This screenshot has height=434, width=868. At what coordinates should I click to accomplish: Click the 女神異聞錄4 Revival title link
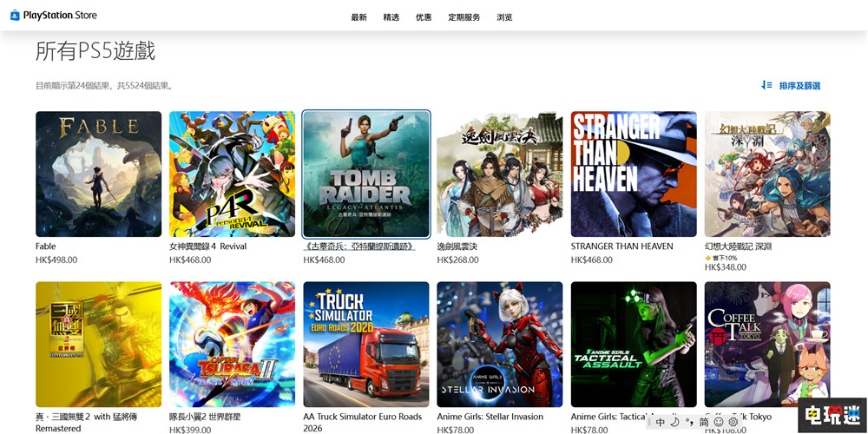click(x=208, y=247)
